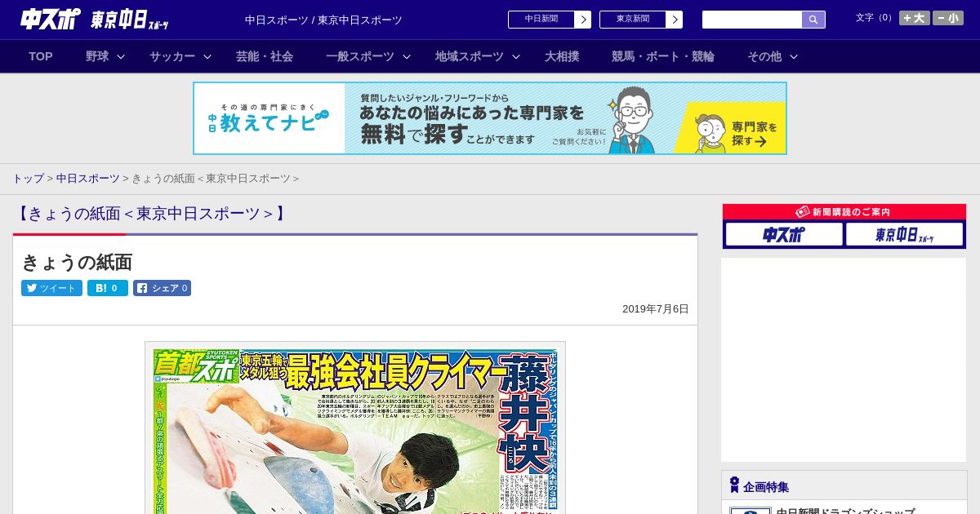Viewport: 980px width, 514px height.
Task: Expand the 地域スポーツ dropdown chevron
Action: coord(516,57)
